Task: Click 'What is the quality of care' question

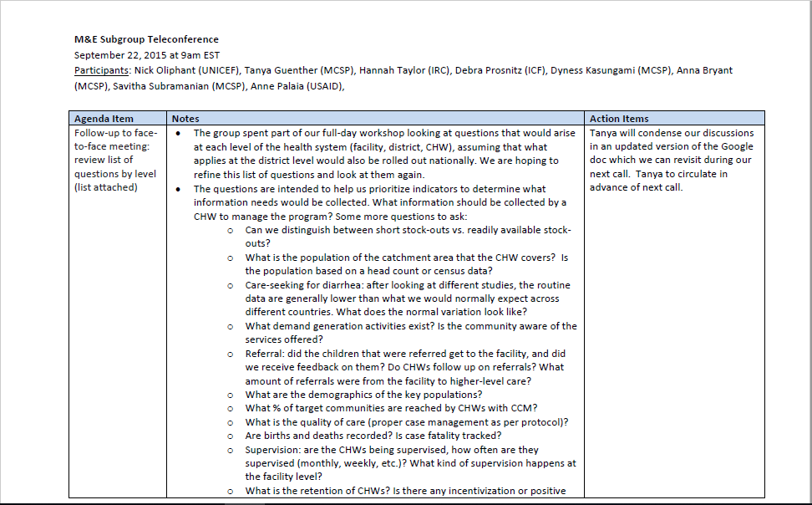Action: pos(407,422)
